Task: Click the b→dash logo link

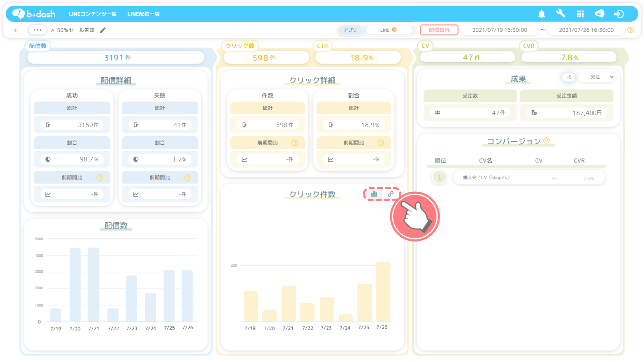Action: click(34, 14)
